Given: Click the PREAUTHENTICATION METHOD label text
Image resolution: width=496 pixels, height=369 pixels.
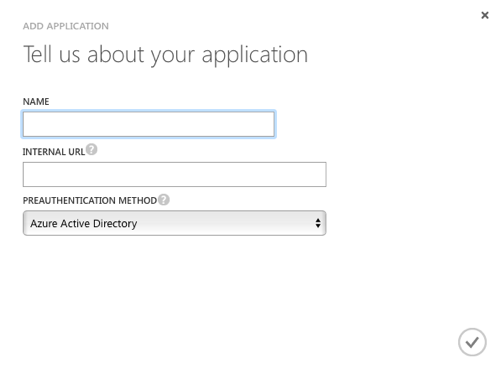Looking at the screenshot, I should point(90,201).
